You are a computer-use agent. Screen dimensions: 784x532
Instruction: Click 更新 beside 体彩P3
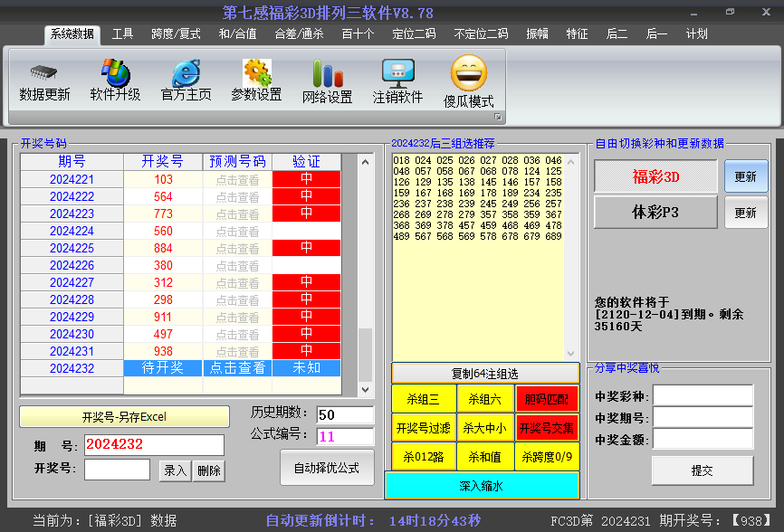tap(746, 213)
